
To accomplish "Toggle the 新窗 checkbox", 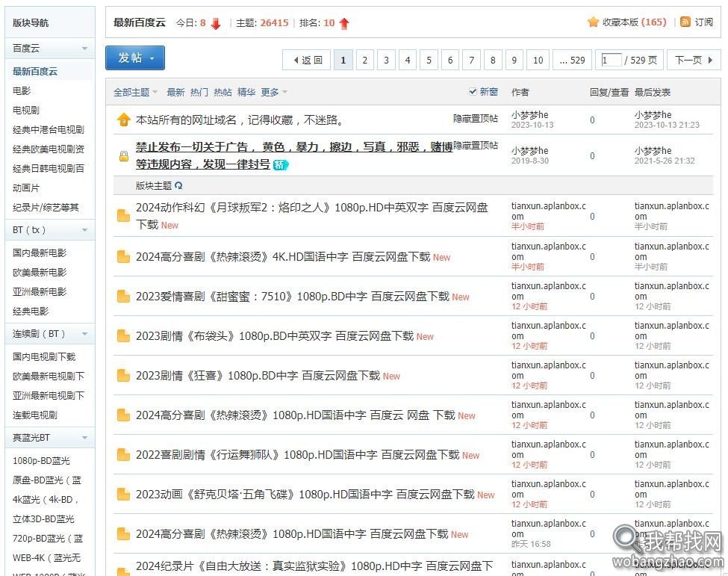I will (x=473, y=91).
